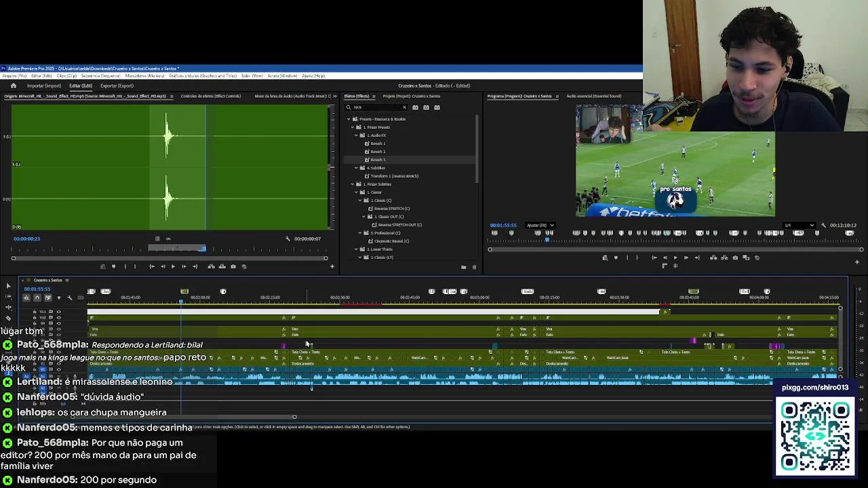868x488 pixels.
Task: Toggle the 32-bit Color effects filter
Action: (x=427, y=107)
